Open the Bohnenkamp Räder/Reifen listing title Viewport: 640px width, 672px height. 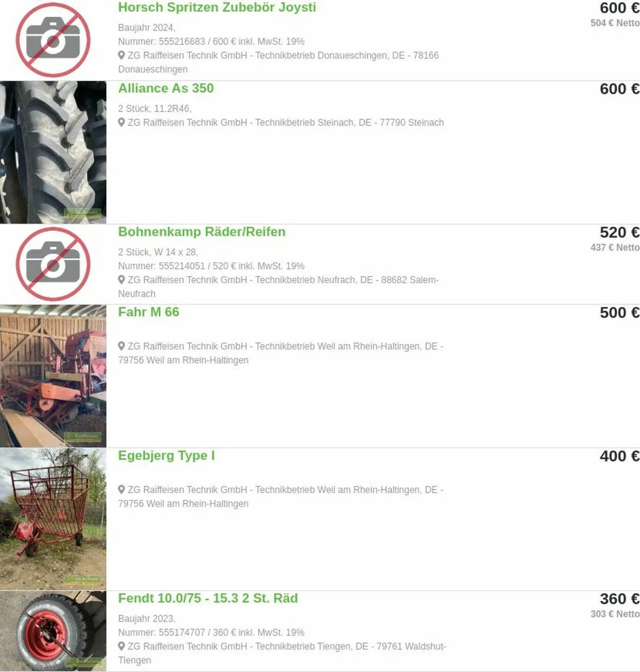[x=202, y=232]
